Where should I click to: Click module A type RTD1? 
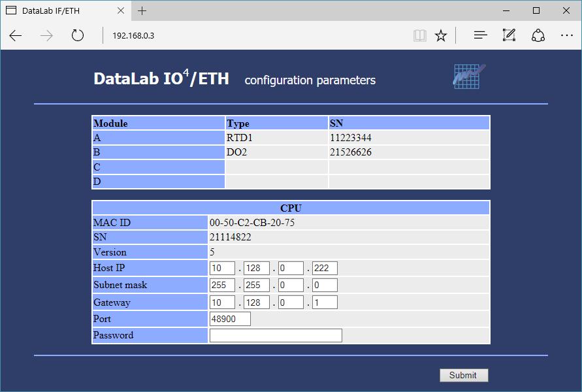click(x=240, y=138)
